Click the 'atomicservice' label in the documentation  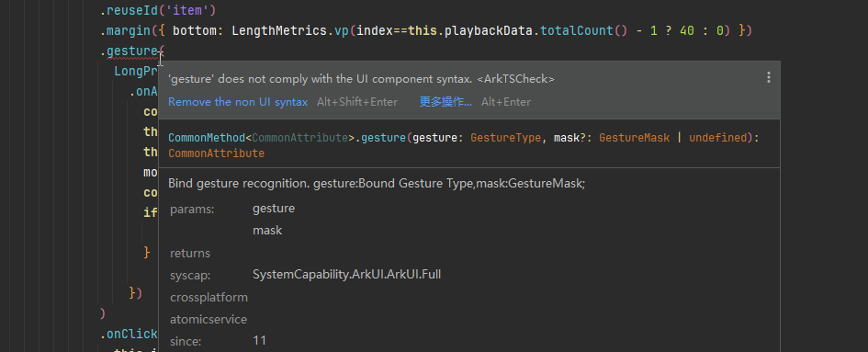click(x=209, y=319)
